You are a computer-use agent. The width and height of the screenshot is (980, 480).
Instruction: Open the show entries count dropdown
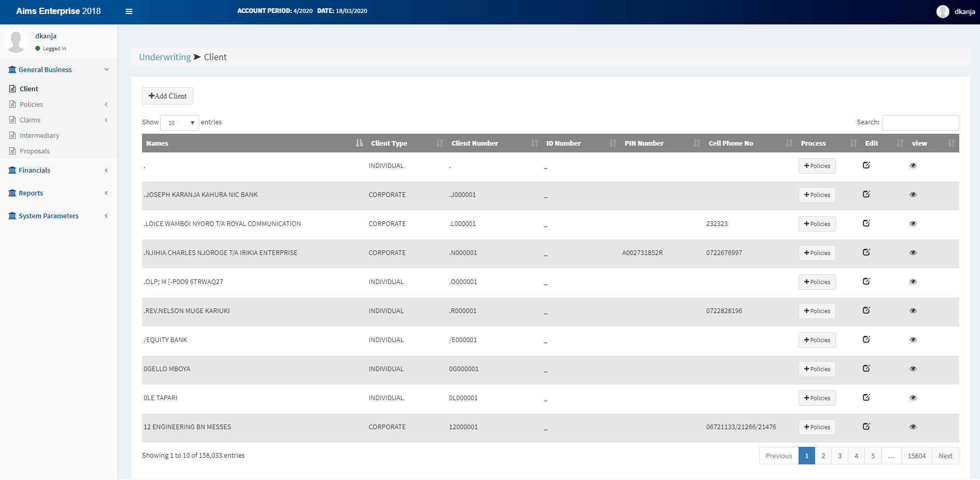179,123
